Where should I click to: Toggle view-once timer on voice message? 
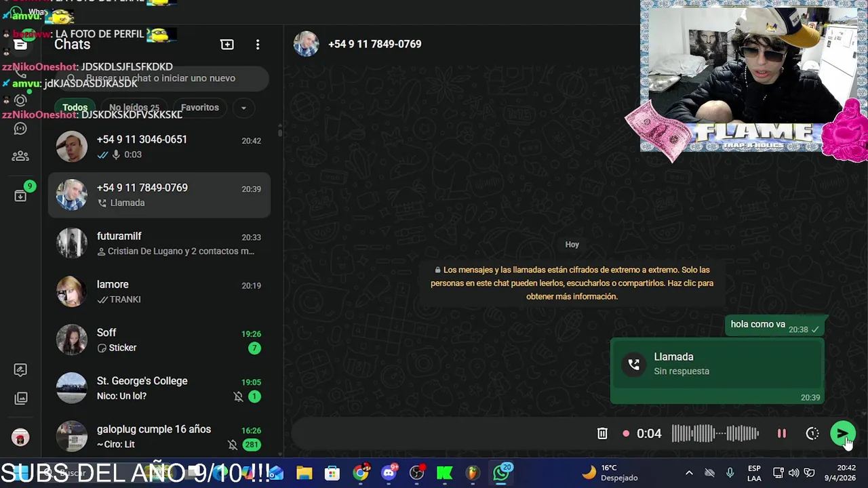pyautogui.click(x=812, y=434)
